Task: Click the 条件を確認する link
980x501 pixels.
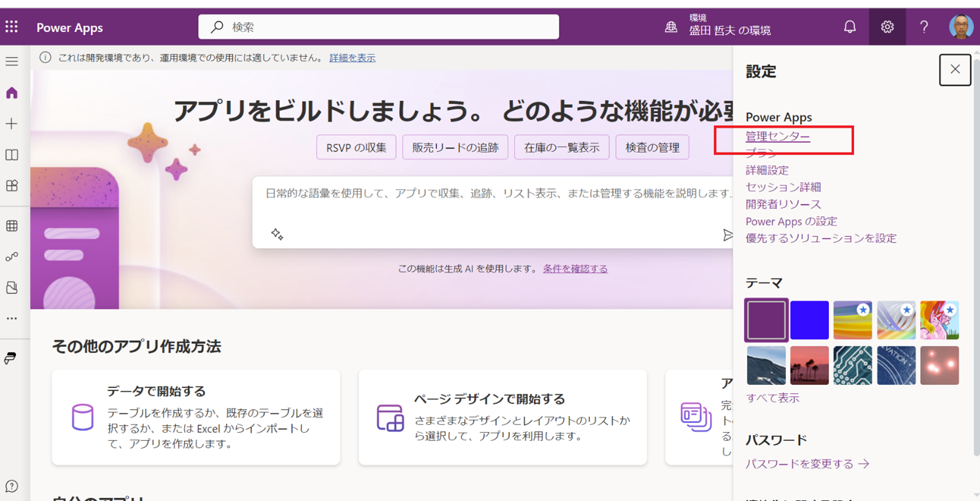Action: pos(575,268)
